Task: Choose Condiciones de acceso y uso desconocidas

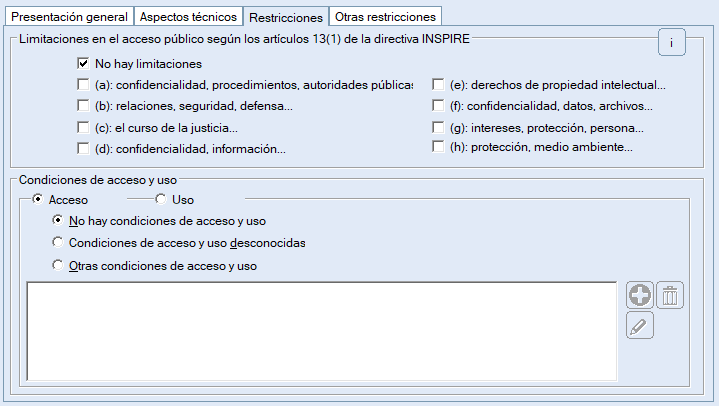Action: pos(58,243)
